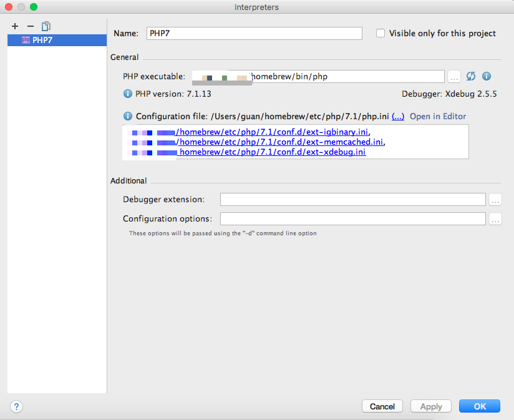
Task: Enable Visible only for this project
Action: pos(381,33)
